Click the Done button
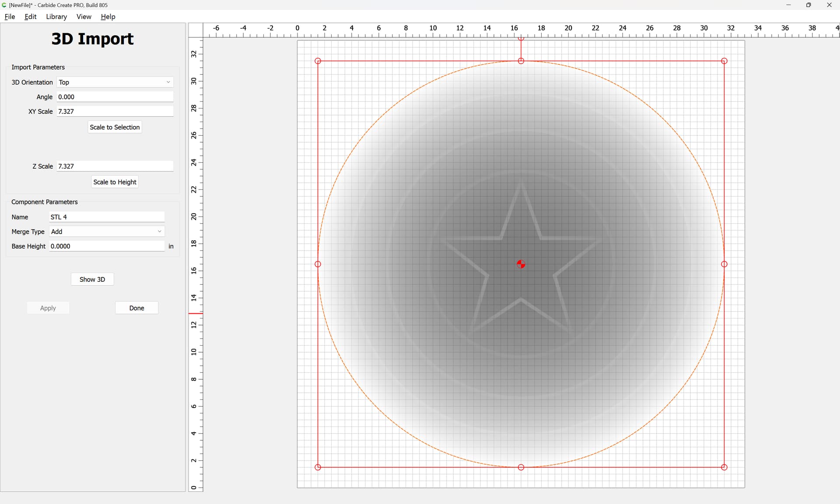This screenshot has height=504, width=840. tap(136, 308)
